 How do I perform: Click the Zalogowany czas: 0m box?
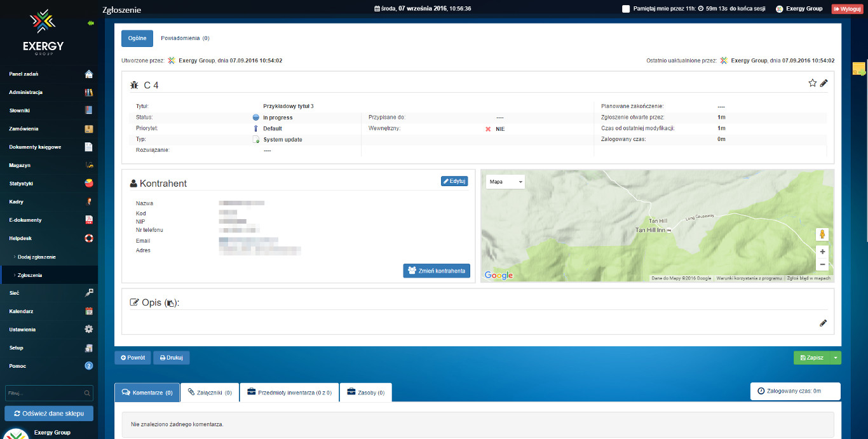[795, 391]
